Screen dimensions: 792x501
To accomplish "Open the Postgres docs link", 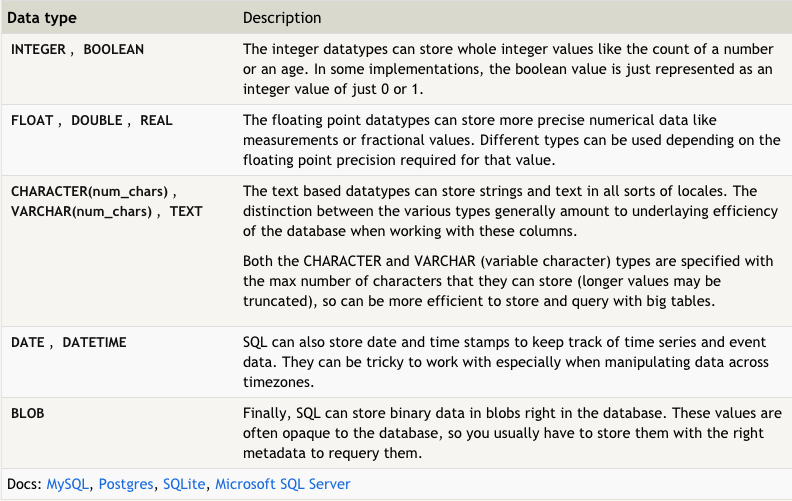I will (x=127, y=484).
